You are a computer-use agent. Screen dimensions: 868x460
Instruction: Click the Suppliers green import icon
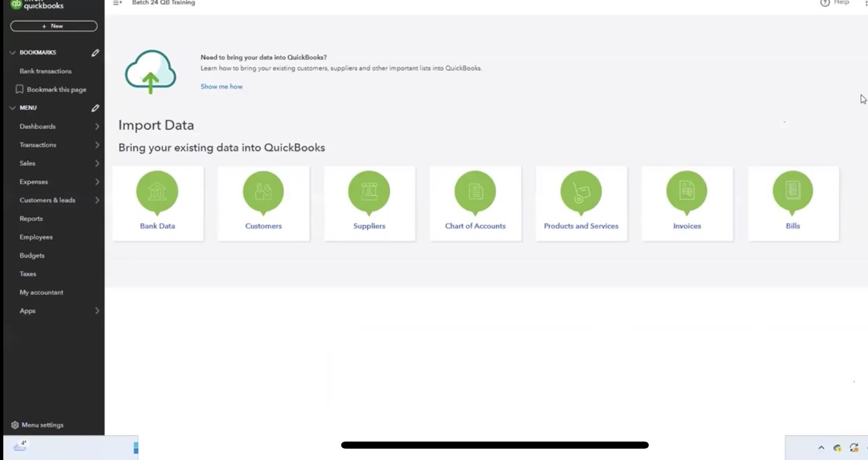[x=369, y=193]
